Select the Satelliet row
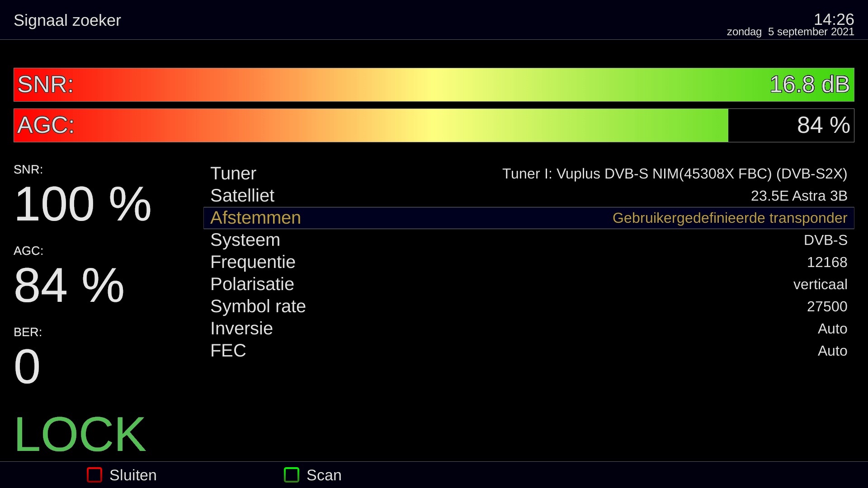 pyautogui.click(x=529, y=196)
